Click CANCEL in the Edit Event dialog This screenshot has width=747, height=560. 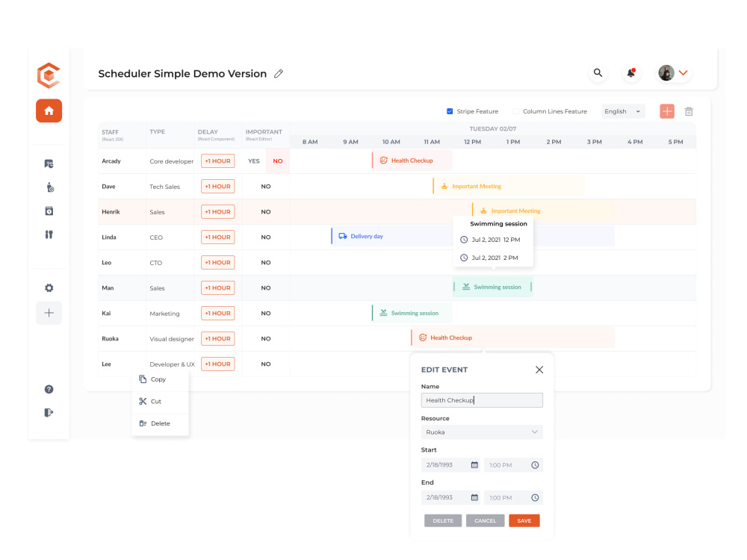485,520
